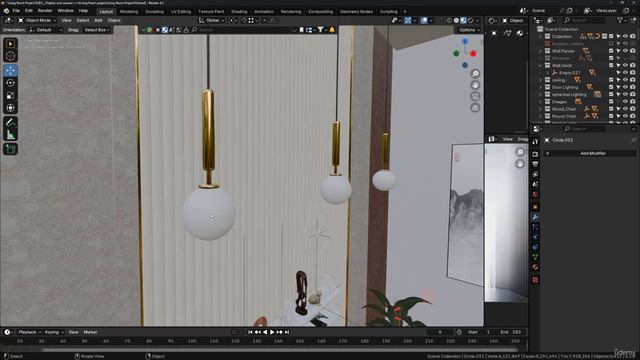Uncheck exclude checkbox for Door Lighting collection
Image resolution: width=640 pixels, height=360 pixels.
click(x=611, y=87)
